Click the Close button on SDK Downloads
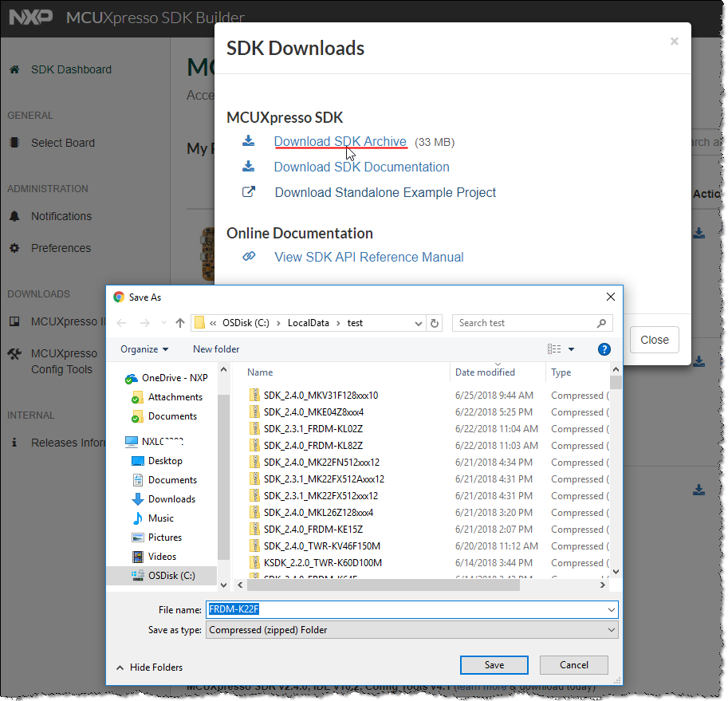Viewport: 728px width, 701px height. 654,340
